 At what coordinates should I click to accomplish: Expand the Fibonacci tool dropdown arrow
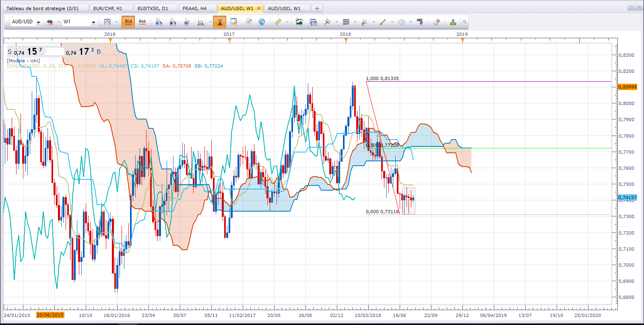[x=355, y=22]
